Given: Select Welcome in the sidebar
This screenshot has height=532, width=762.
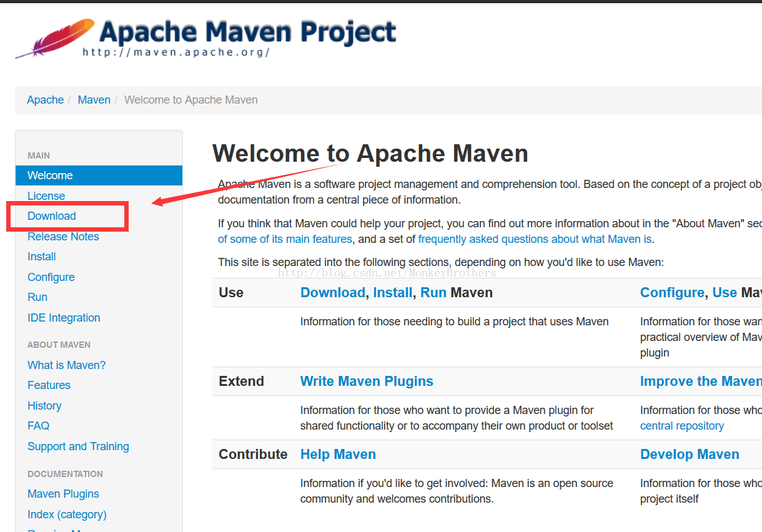Looking at the screenshot, I should pos(99,175).
